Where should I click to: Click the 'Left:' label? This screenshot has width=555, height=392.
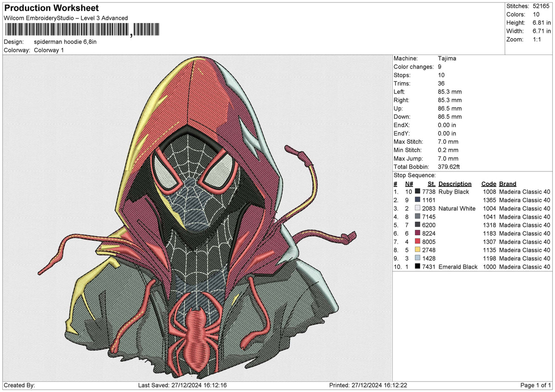pyautogui.click(x=400, y=92)
